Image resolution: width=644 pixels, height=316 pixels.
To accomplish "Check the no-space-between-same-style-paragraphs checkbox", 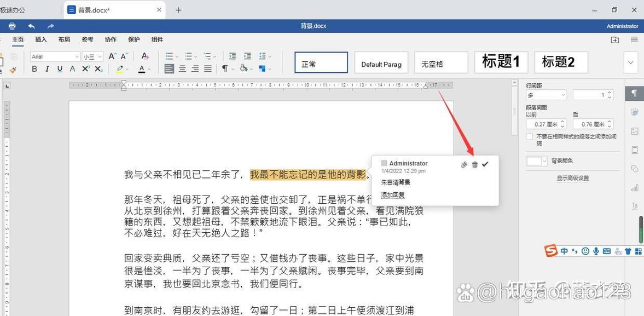I will click(529, 136).
